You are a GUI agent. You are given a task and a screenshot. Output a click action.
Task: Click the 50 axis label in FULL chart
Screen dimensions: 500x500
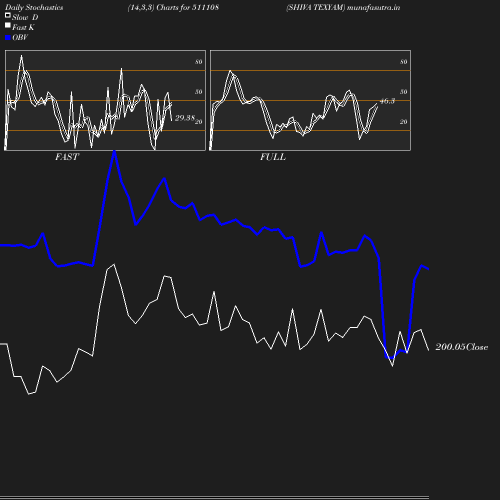[x=404, y=92]
